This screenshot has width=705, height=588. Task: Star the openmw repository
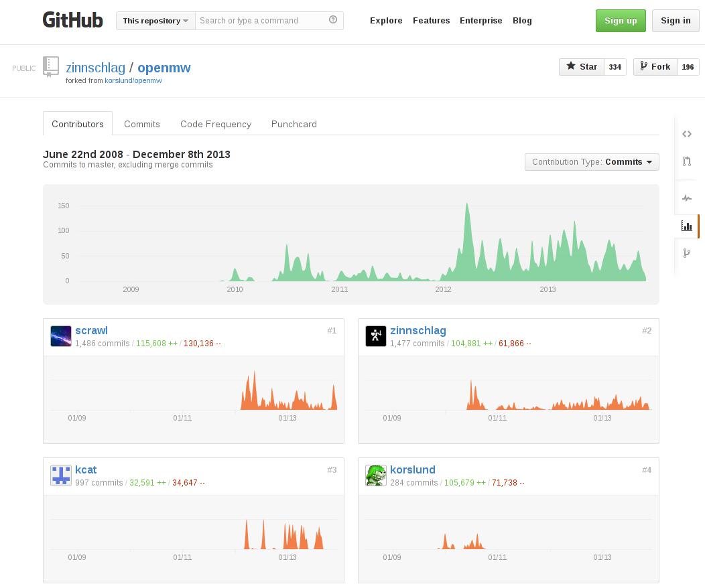click(x=582, y=67)
